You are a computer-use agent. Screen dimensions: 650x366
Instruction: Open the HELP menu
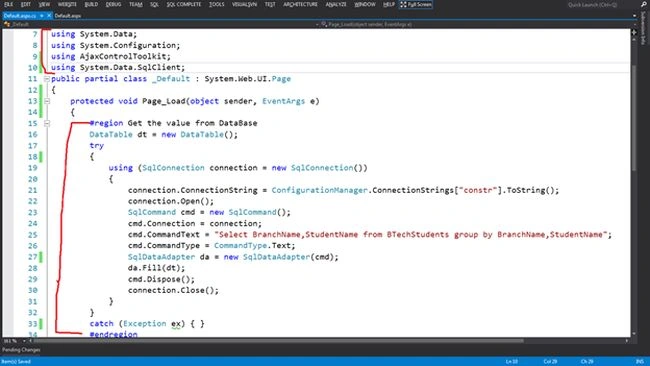click(388, 4)
